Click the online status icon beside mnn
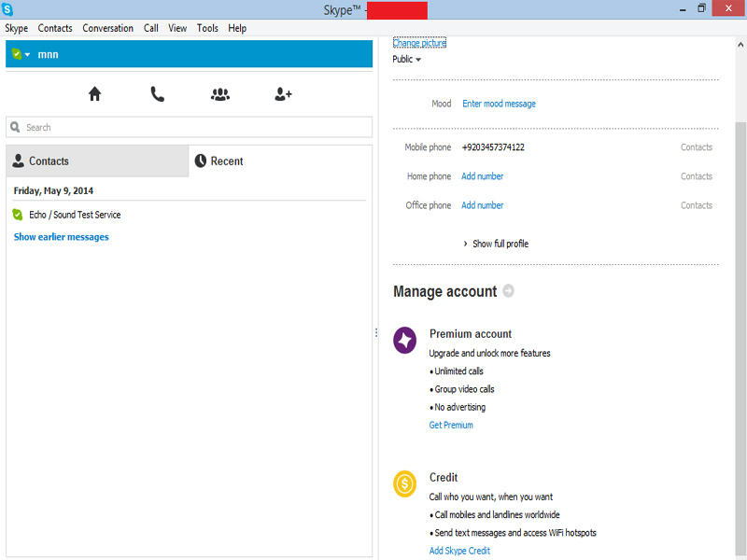The width and height of the screenshot is (747, 560). point(17,54)
